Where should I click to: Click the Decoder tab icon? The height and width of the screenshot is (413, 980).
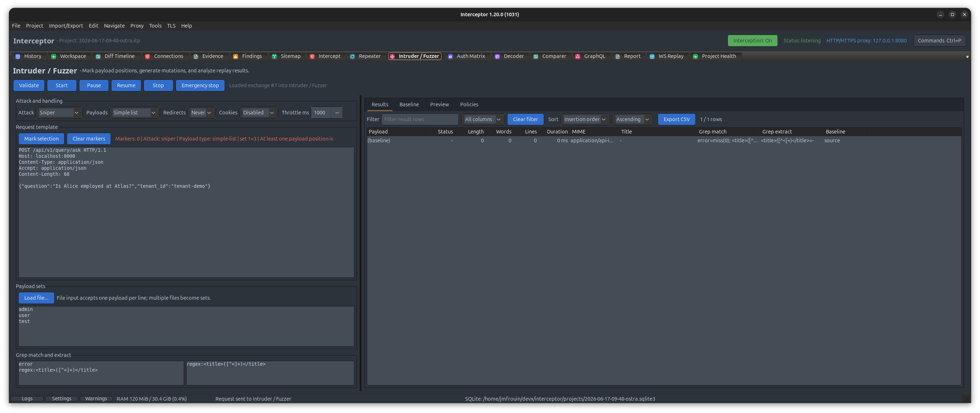[x=497, y=56]
